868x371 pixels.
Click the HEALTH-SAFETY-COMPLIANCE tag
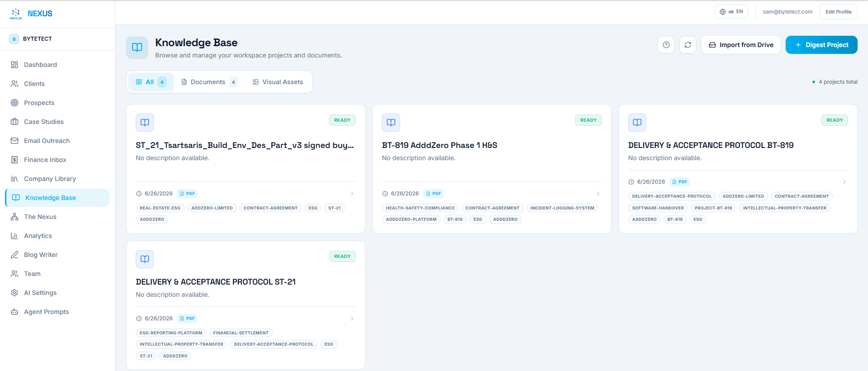click(420, 208)
